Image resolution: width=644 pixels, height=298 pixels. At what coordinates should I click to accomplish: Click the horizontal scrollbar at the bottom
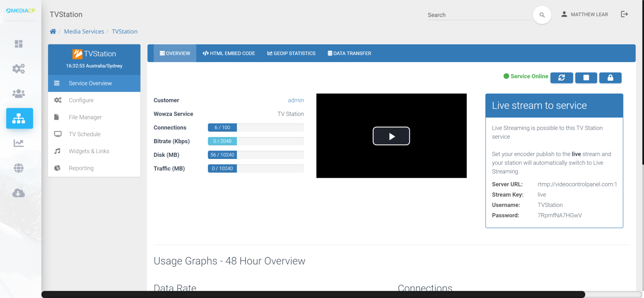313,294
